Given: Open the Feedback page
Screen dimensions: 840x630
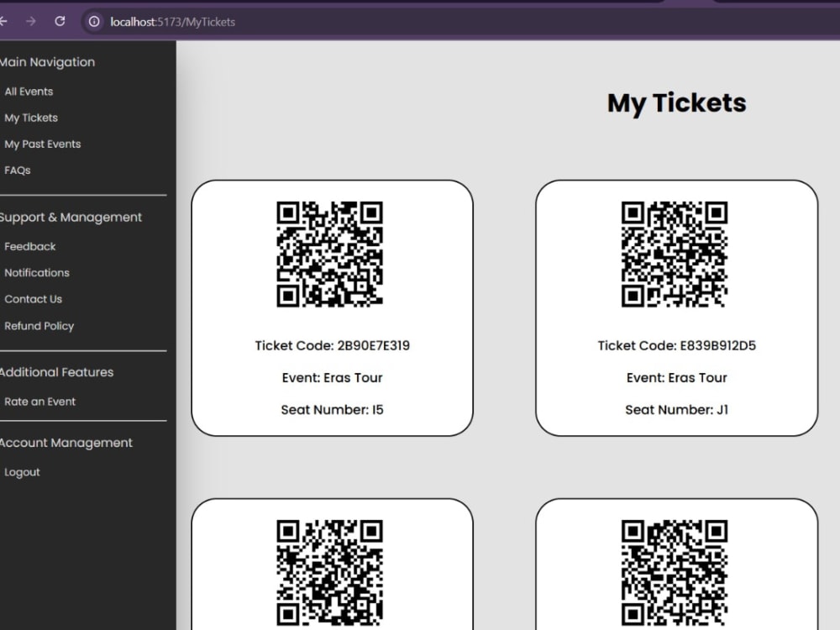Looking at the screenshot, I should tap(30, 246).
